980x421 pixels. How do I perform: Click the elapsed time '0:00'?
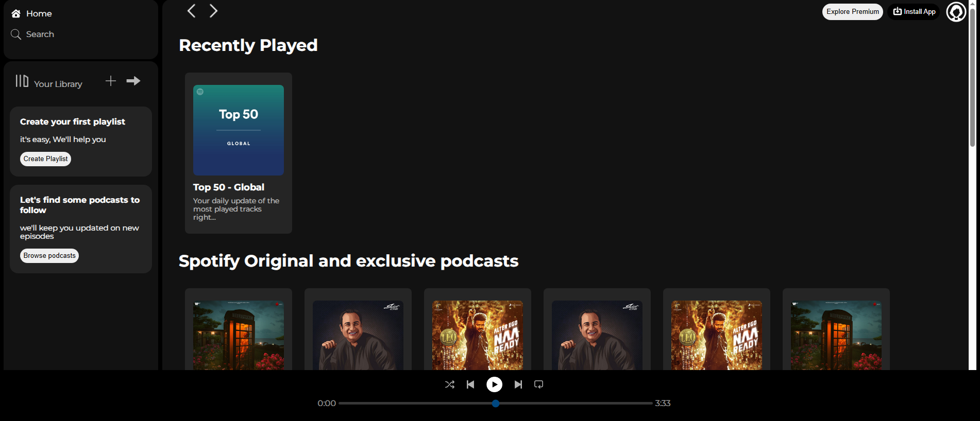pyautogui.click(x=327, y=404)
